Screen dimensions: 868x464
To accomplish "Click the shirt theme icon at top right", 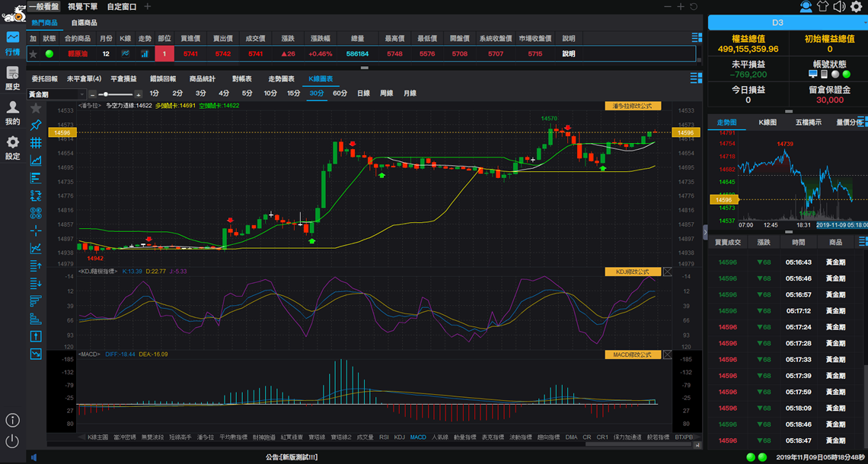I will pyautogui.click(x=822, y=7).
